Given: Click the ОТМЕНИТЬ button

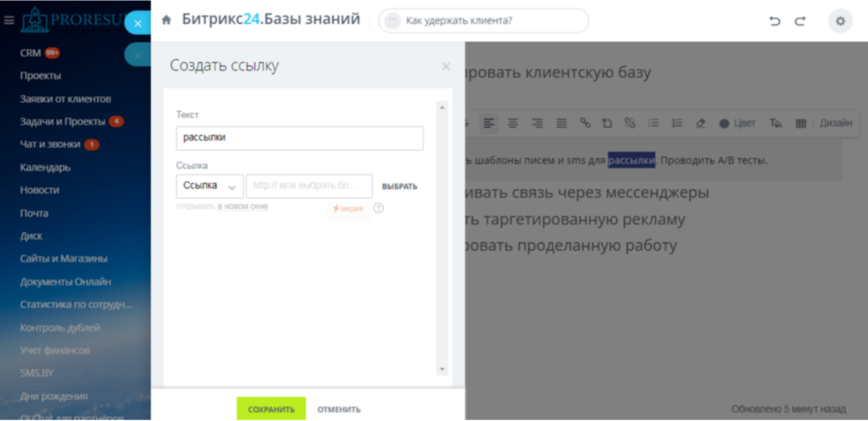Looking at the screenshot, I should (339, 409).
